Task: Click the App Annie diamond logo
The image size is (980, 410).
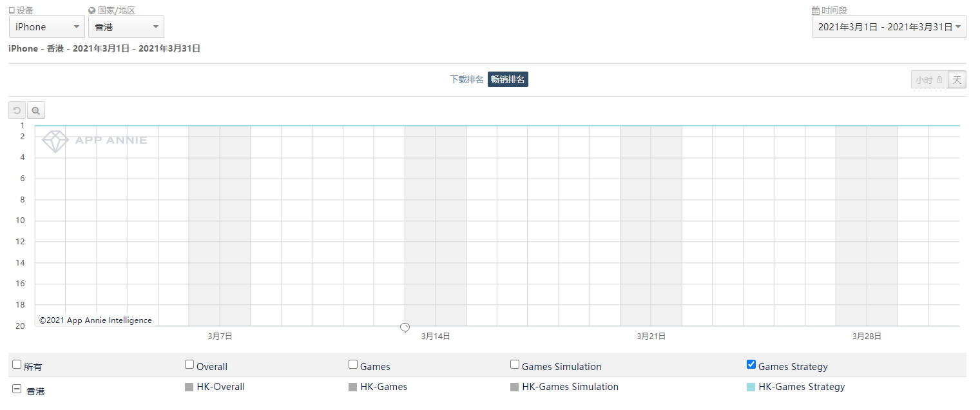Action: click(55, 141)
